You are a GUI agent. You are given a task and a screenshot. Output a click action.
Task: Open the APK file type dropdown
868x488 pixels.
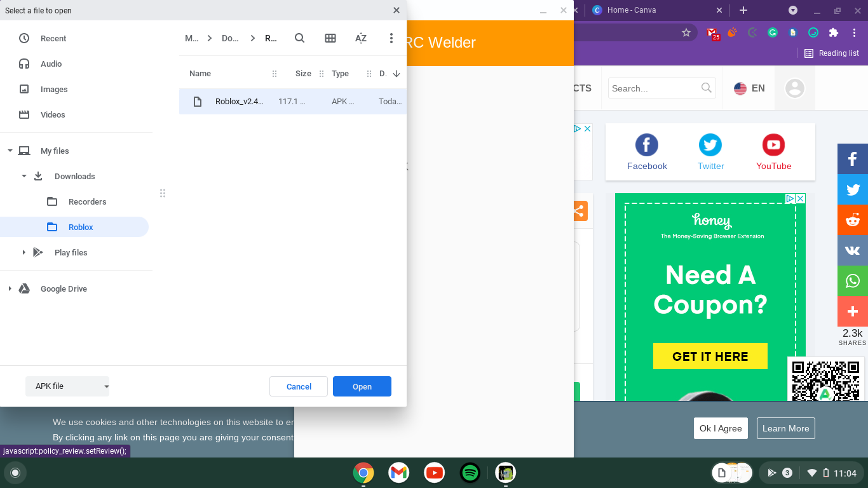pos(67,386)
